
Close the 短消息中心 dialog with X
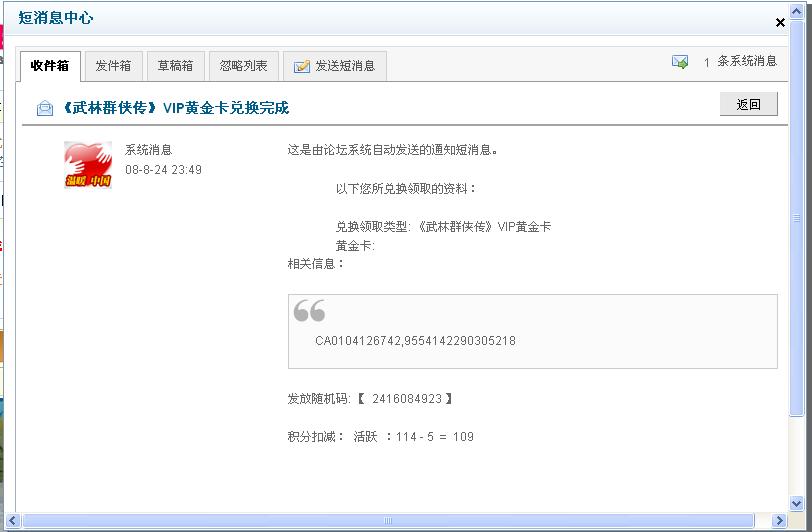pyautogui.click(x=780, y=22)
